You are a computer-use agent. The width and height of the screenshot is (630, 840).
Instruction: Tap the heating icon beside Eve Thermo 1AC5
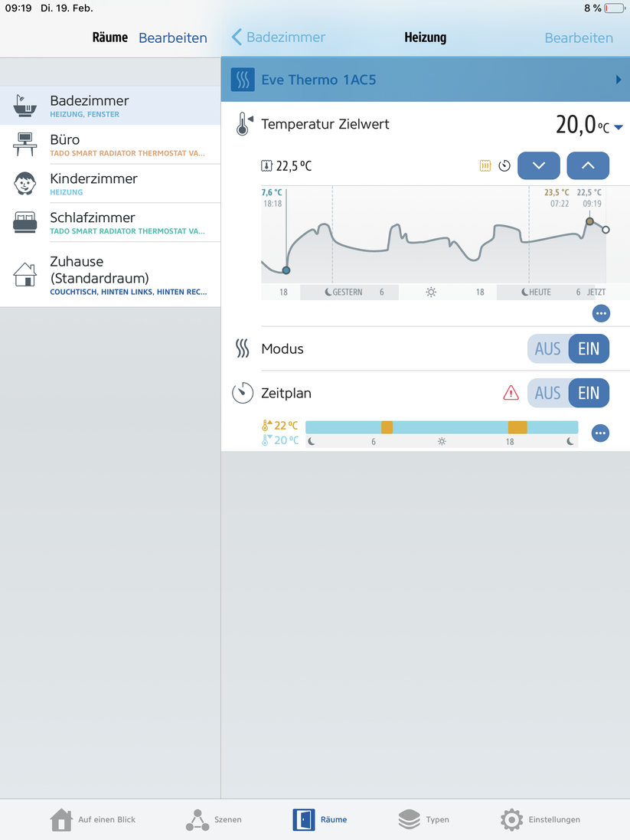tap(243, 80)
